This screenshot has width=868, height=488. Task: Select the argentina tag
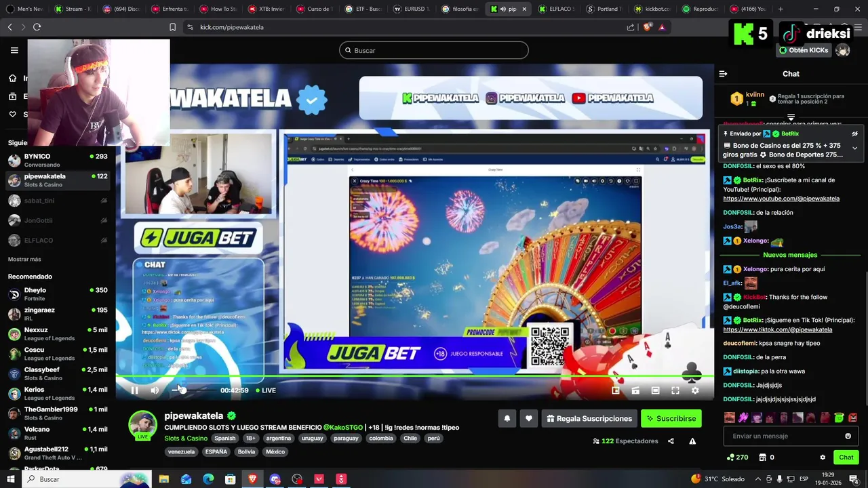(x=278, y=439)
